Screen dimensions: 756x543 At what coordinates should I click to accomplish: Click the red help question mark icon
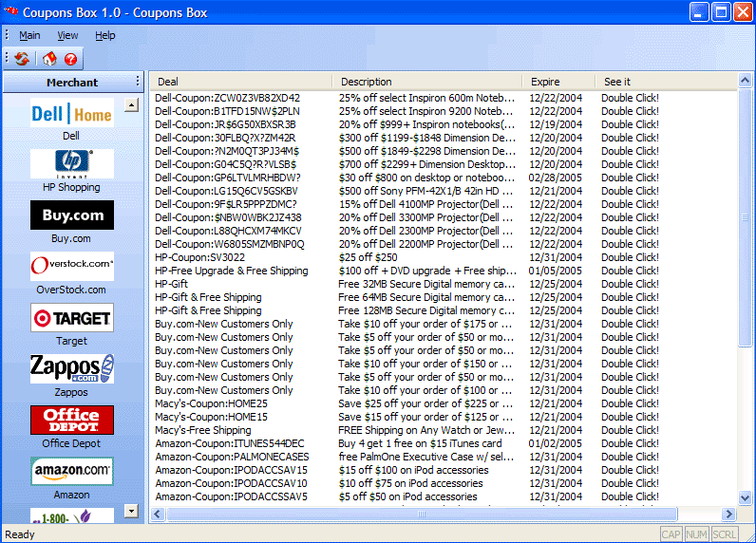click(70, 59)
